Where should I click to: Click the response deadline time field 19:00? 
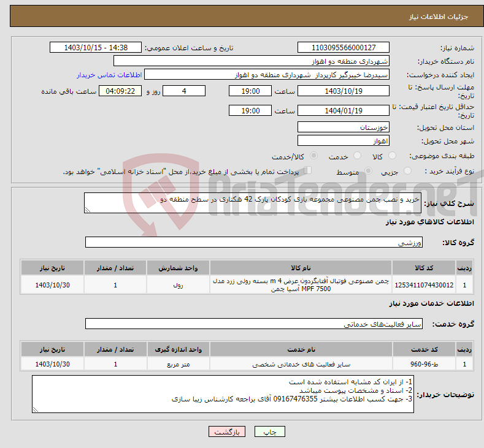250,91
